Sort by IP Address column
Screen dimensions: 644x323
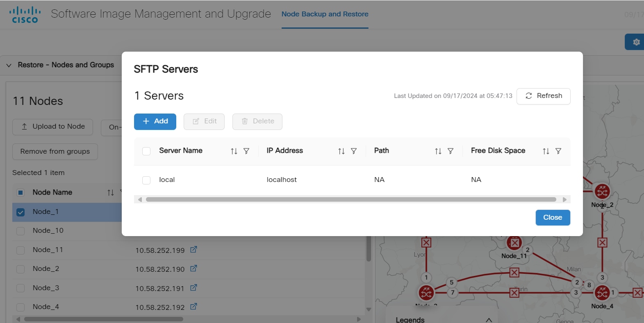point(341,151)
